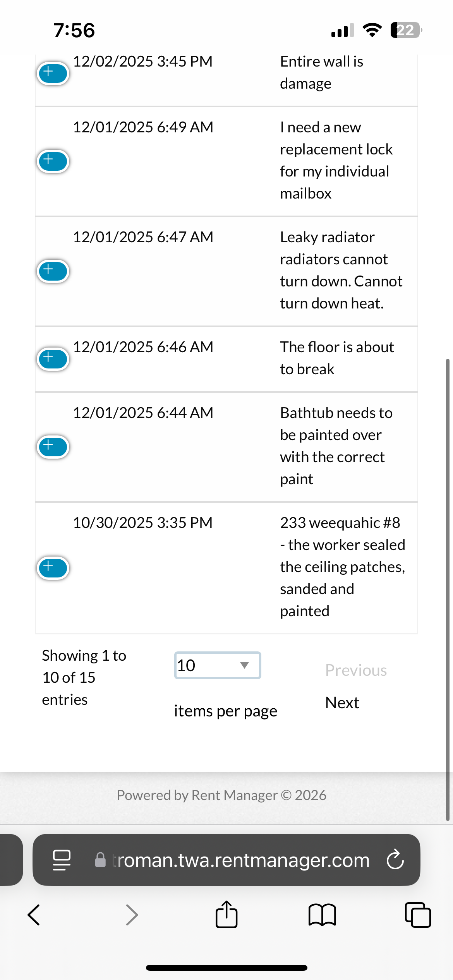Screen dimensions: 453x980
Task: Show all open Safari tabs
Action: pos(418,915)
